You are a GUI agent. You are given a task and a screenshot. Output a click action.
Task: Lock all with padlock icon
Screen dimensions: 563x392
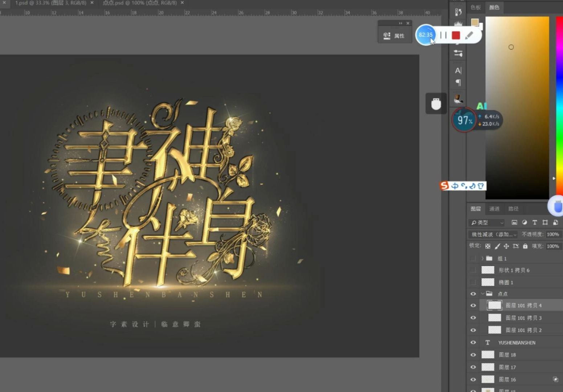525,246
